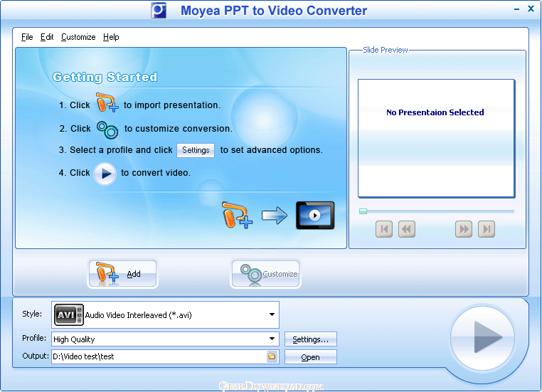542x392 pixels.
Task: Open the Edit menu
Action: tap(47, 37)
